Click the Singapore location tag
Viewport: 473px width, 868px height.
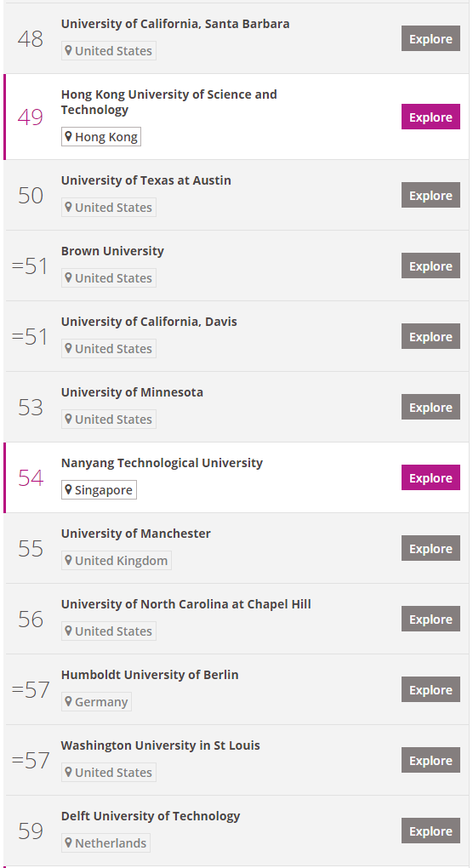click(x=99, y=490)
